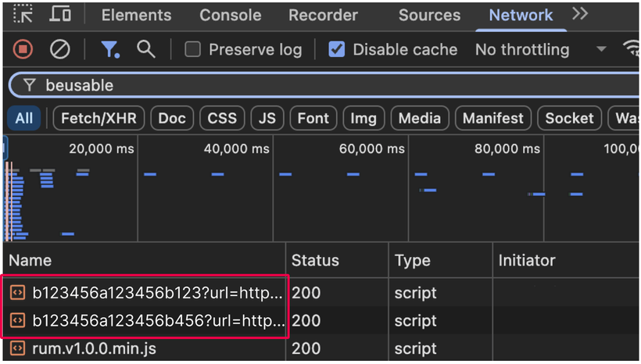
Task: Select the b123456a123456b123 request row
Action: click(156, 293)
